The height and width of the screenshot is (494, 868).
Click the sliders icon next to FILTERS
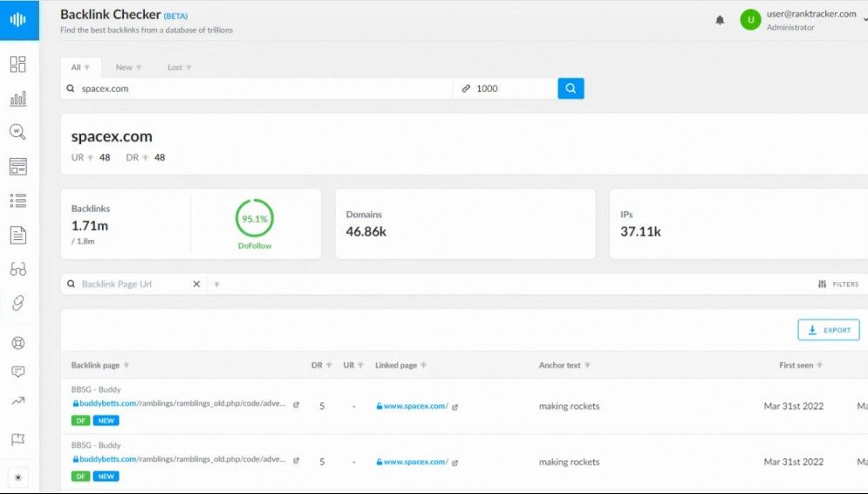822,285
